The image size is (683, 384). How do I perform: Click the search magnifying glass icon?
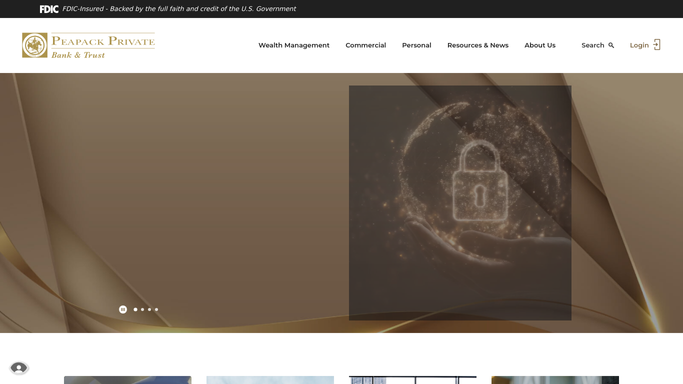(x=611, y=45)
